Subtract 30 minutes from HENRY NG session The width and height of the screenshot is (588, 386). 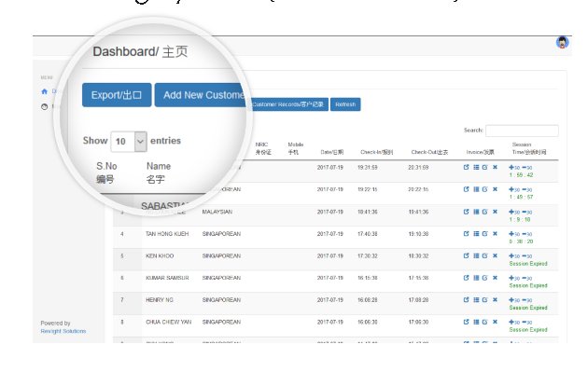point(527,300)
